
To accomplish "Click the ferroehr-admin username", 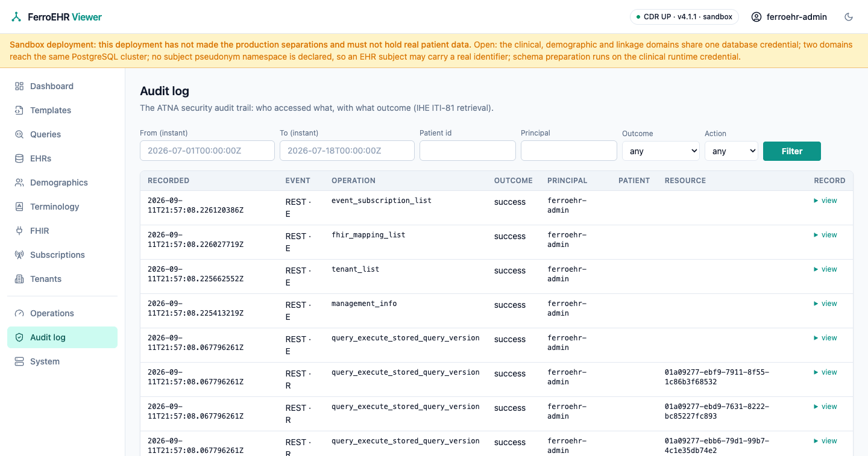I will [x=796, y=17].
